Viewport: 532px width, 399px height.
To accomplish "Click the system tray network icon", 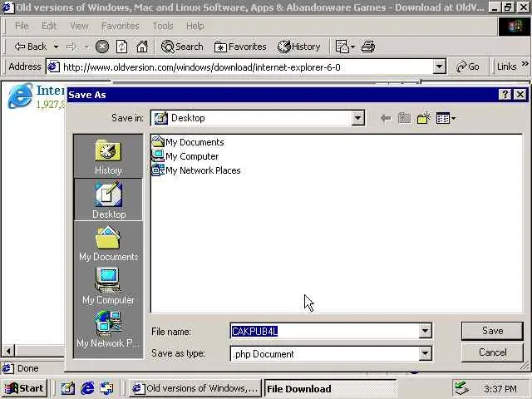I will coord(461,388).
